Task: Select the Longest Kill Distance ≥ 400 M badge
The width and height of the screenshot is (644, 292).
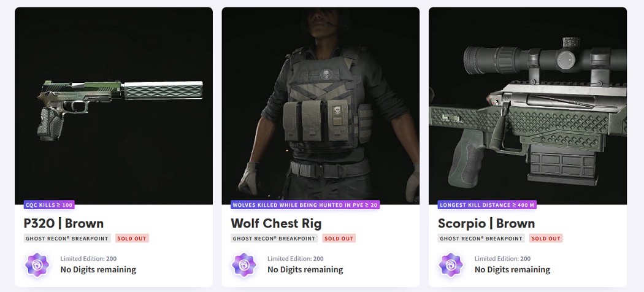Action: coord(487,204)
